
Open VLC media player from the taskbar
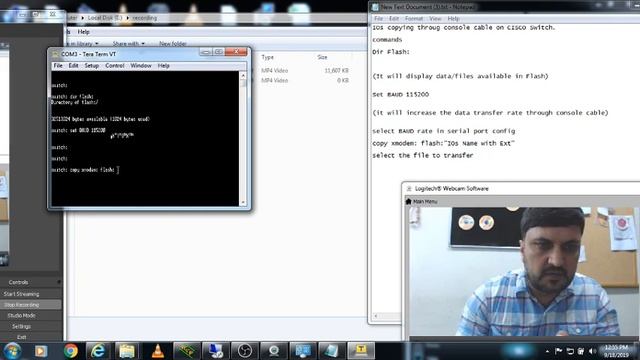tap(158, 351)
